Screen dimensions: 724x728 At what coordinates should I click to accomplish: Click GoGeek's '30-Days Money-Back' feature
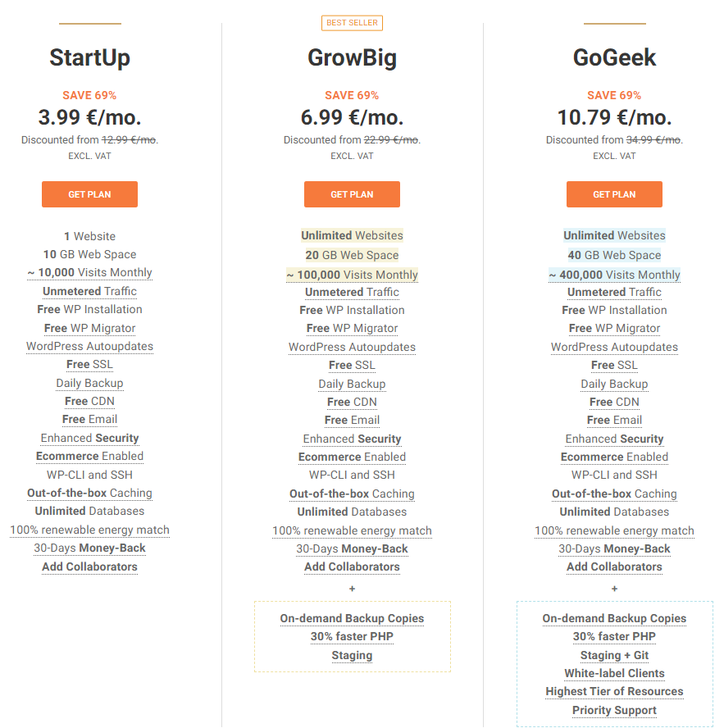point(614,548)
